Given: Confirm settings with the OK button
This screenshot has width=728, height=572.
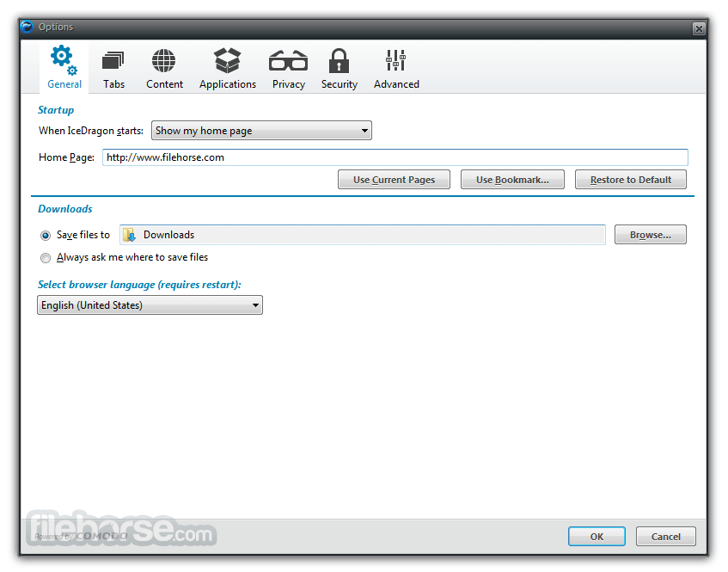Looking at the screenshot, I should tap(596, 537).
